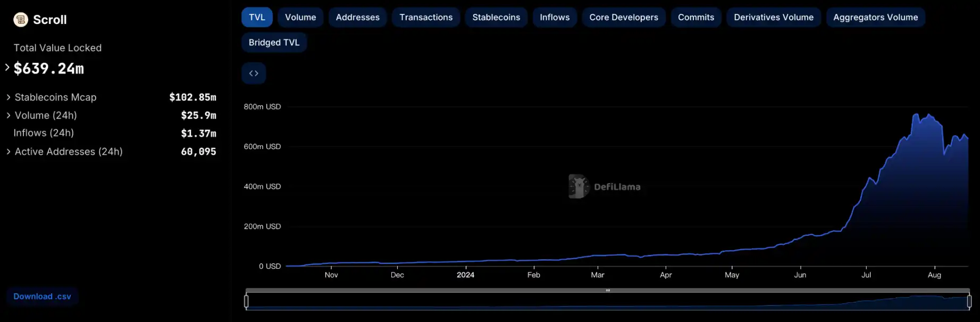980x322 pixels.
Task: Expand the Total Value Locked breakdown
Action: click(x=7, y=68)
